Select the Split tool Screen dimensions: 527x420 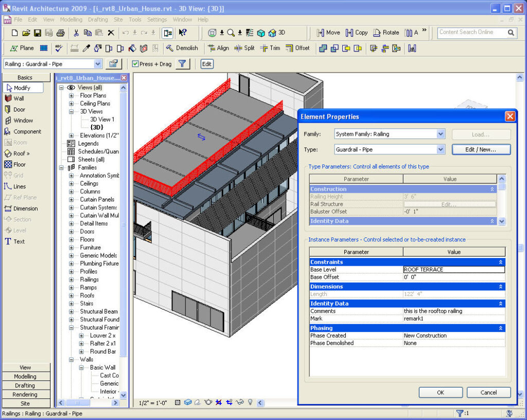pyautogui.click(x=244, y=48)
